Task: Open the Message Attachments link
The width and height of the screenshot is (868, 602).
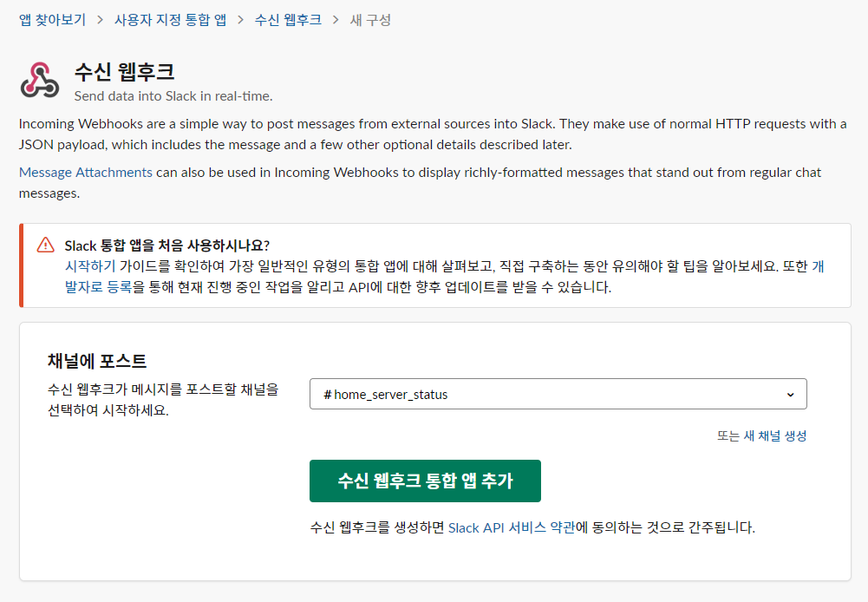Action: click(85, 173)
